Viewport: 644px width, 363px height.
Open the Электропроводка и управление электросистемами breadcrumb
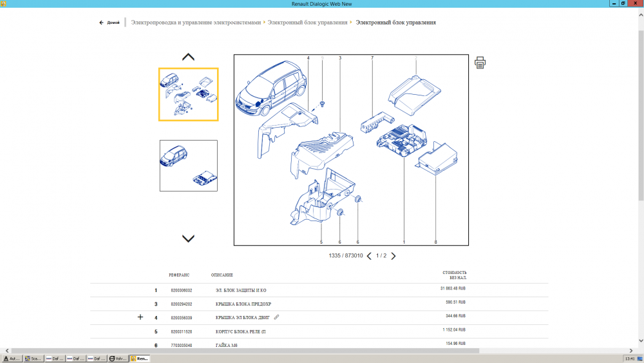[x=196, y=23]
